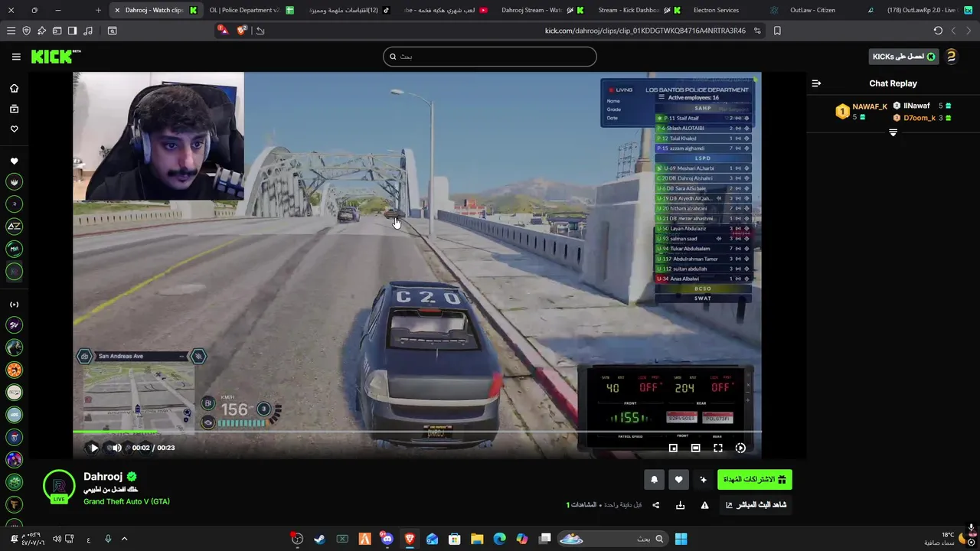This screenshot has height=551, width=980.
Task: Open IINawaf leaderboard entry
Action: [x=922, y=106]
